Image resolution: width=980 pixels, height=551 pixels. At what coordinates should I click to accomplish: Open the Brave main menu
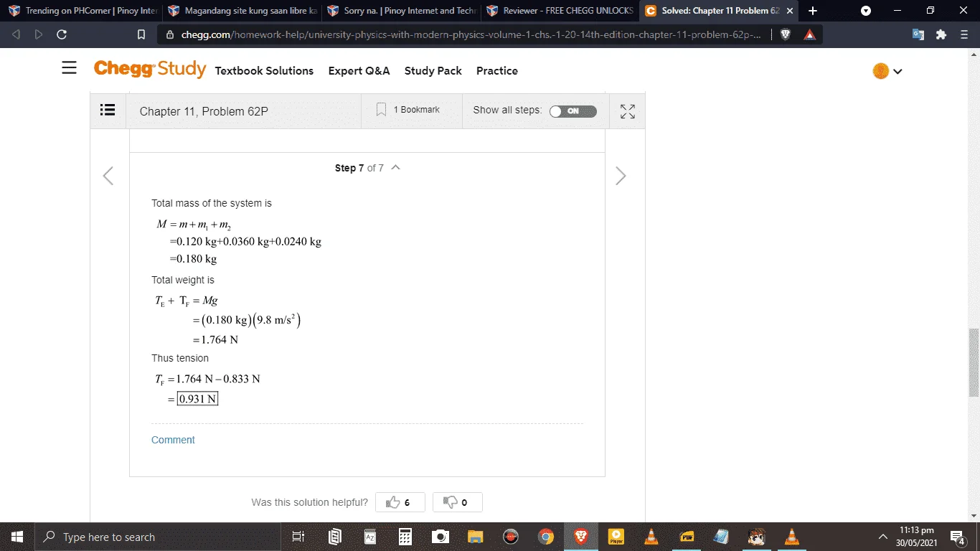click(964, 34)
